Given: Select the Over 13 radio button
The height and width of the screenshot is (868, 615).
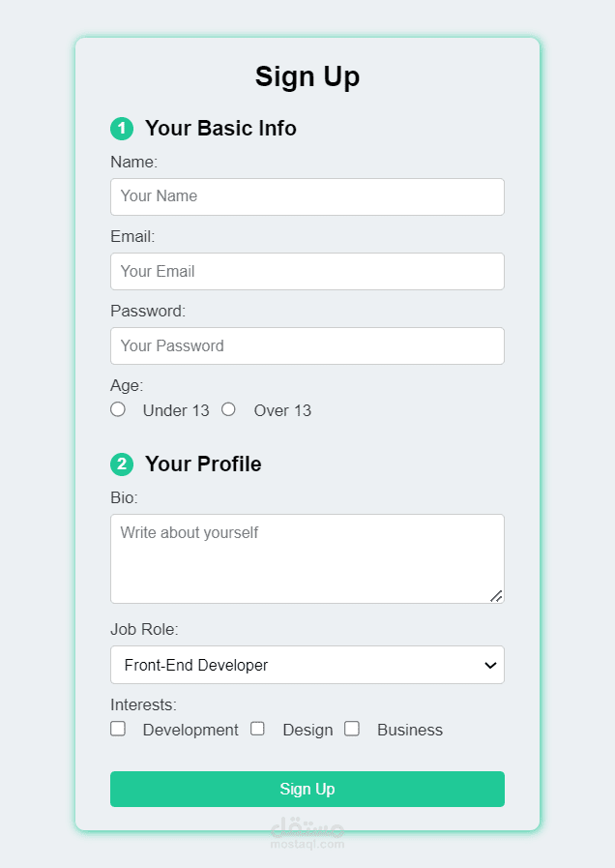Looking at the screenshot, I should coord(228,409).
